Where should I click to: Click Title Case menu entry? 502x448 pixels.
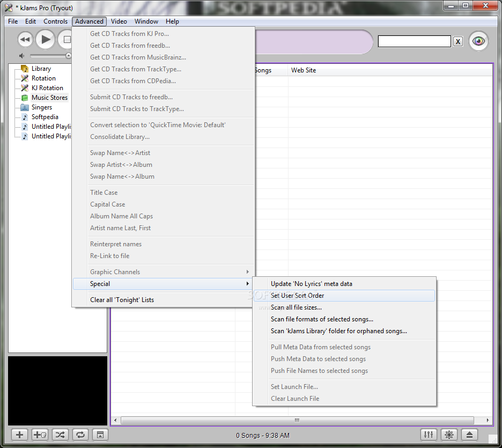(163, 193)
